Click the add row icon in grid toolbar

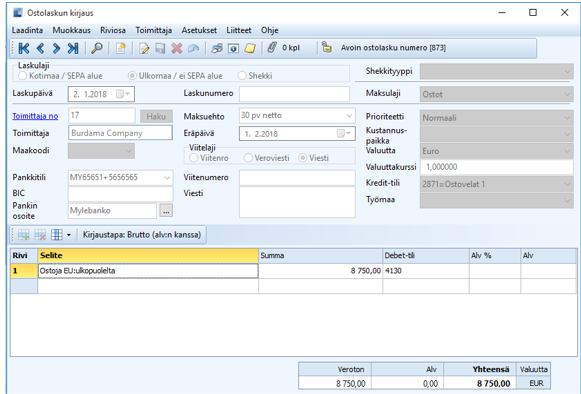(x=23, y=235)
